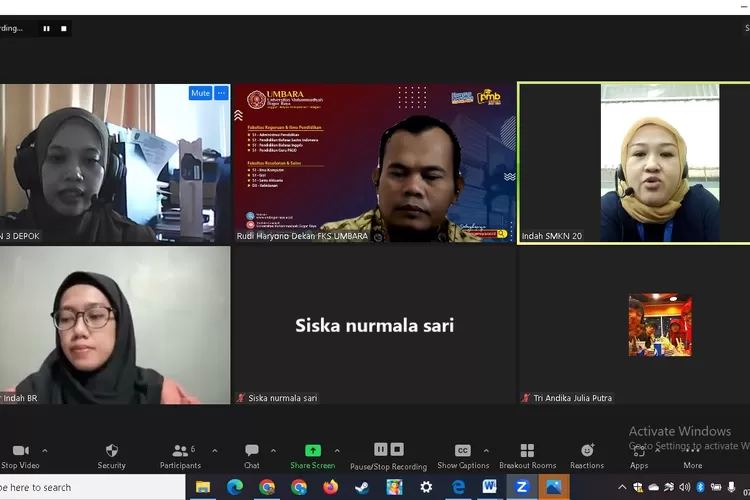Click muted mic icon beside Tri Andika Julia Putra

(x=526, y=398)
